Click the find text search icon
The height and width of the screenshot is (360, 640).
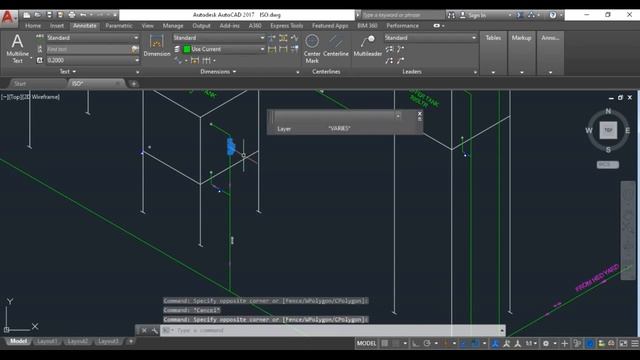pos(135,49)
